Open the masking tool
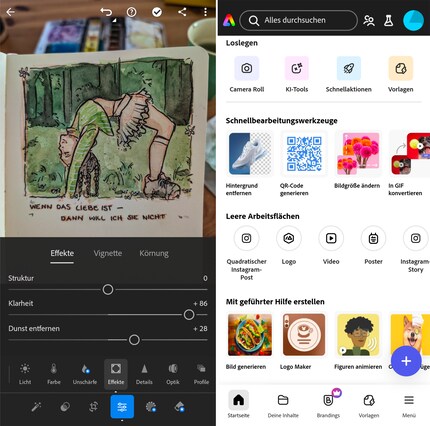 [151, 407]
